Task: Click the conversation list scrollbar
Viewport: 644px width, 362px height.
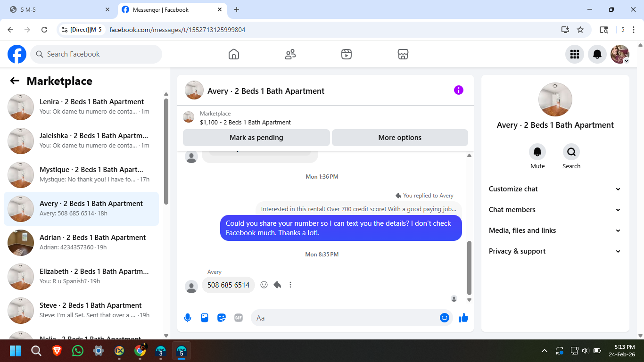Action: click(x=166, y=151)
